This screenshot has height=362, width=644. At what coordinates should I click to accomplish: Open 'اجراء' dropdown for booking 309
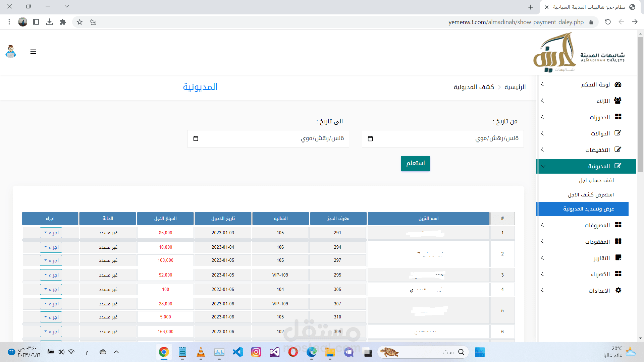[51, 331]
